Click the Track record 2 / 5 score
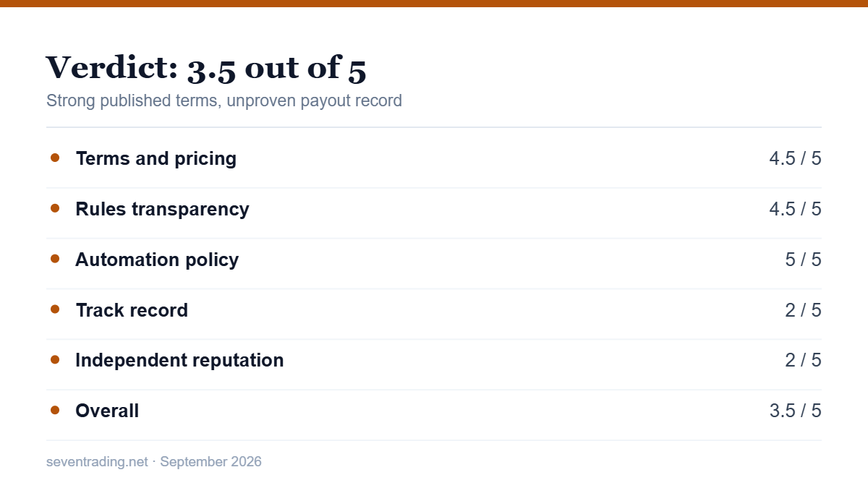Image resolution: width=868 pixels, height=488 pixels. [803, 310]
